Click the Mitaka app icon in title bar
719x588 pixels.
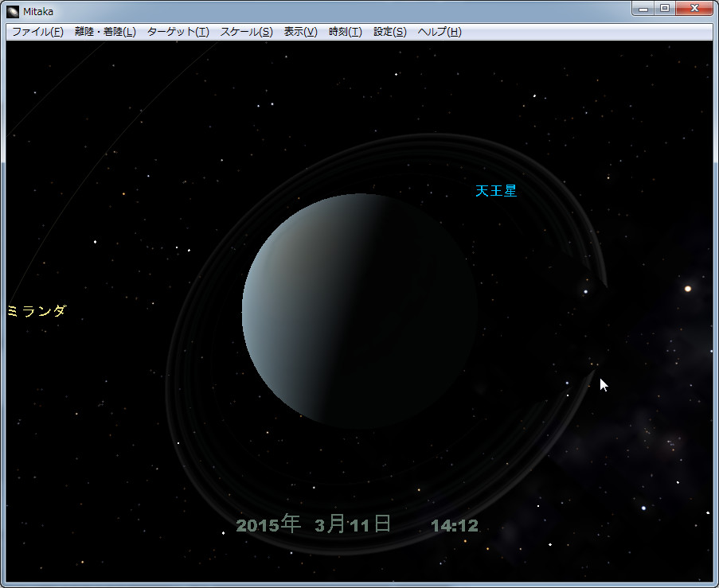pyautogui.click(x=13, y=11)
